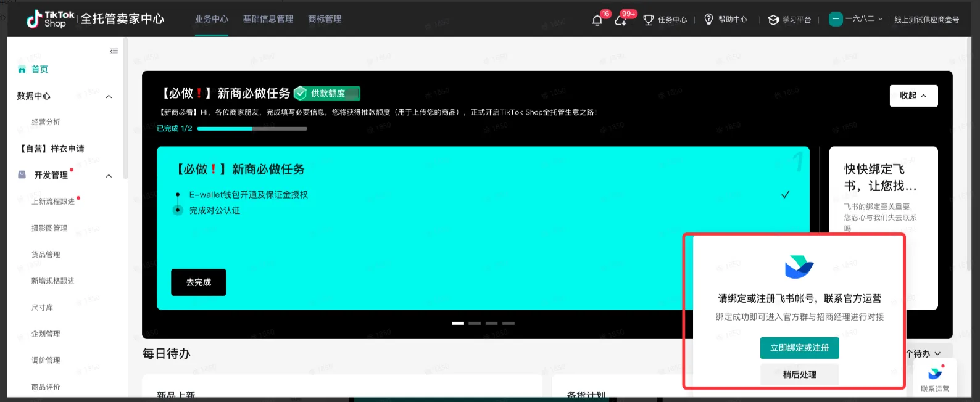
Task: Click the 供款额度 shield badge
Action: point(327,93)
